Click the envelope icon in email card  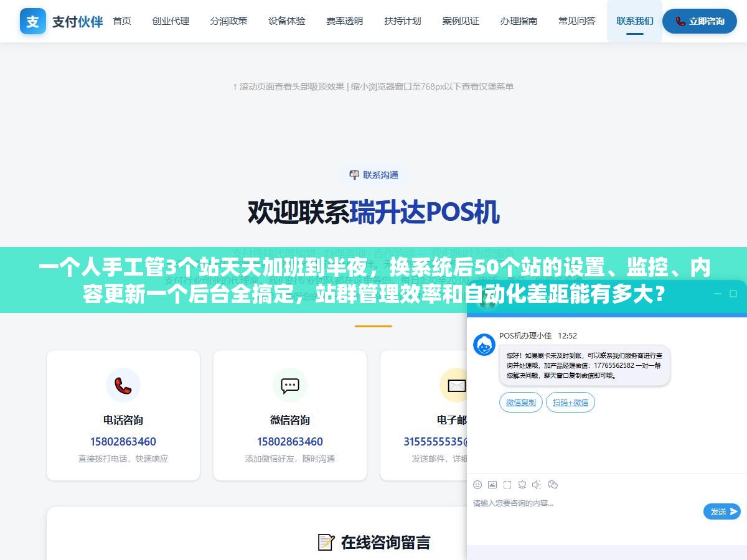click(x=456, y=385)
